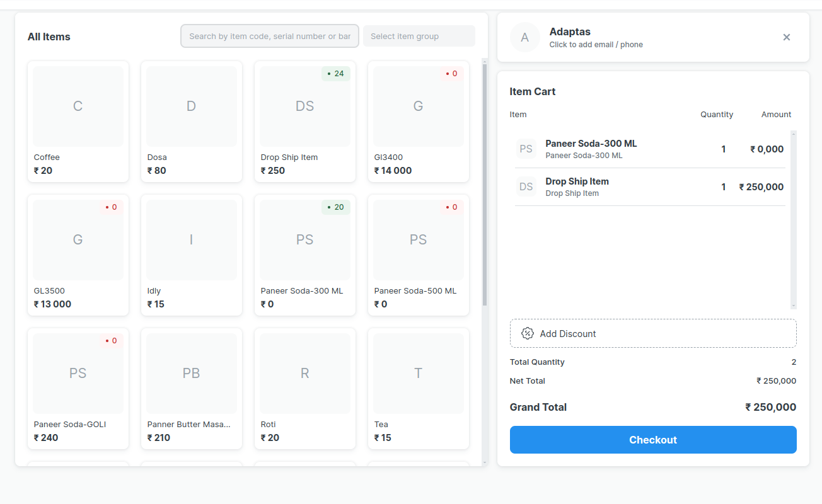The width and height of the screenshot is (822, 504).
Task: Select the GI3400 item card
Action: tap(419, 122)
